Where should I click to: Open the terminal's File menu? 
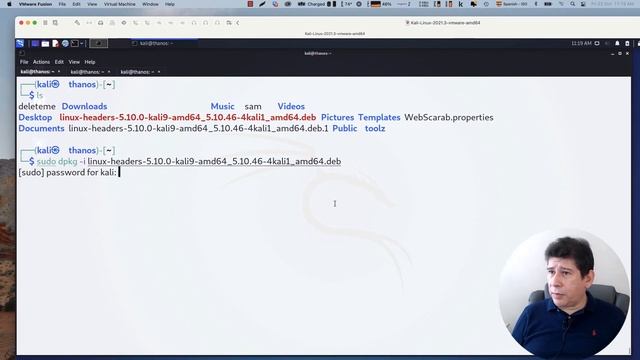[24, 62]
